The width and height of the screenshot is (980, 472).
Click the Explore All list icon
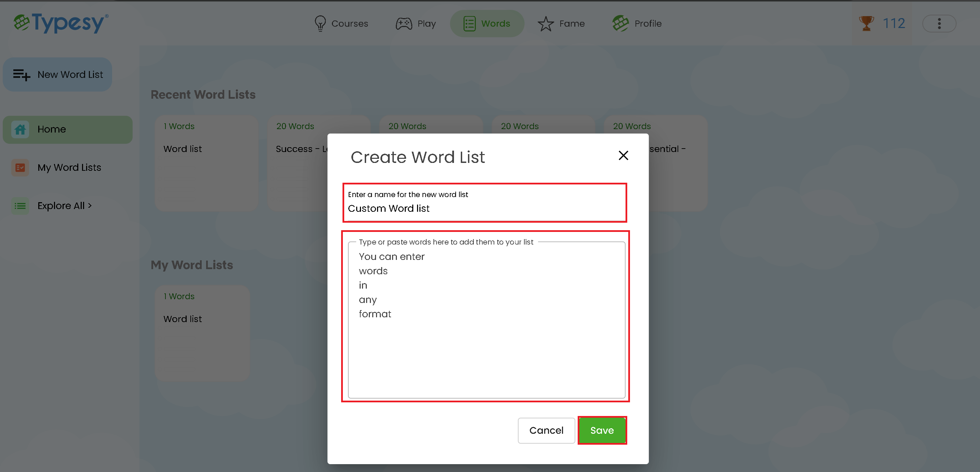point(20,206)
